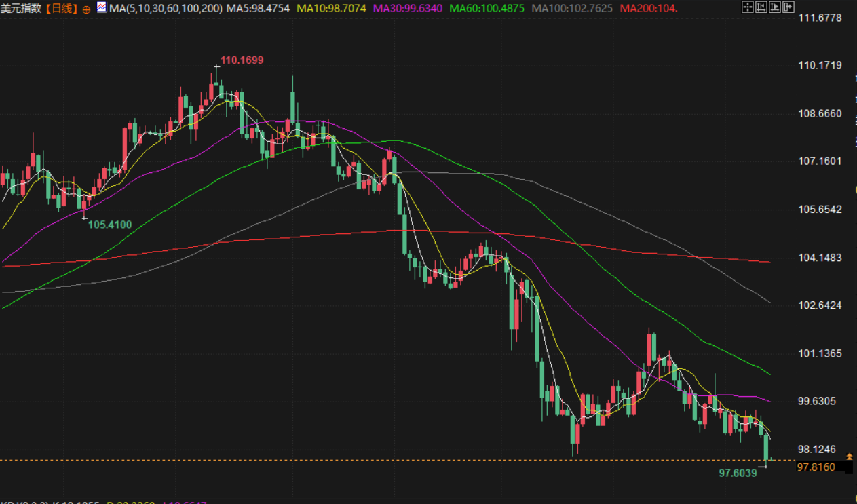Click the rightmost top toolbar icon with arrow
Screen dimensions: 857x504
[788, 8]
